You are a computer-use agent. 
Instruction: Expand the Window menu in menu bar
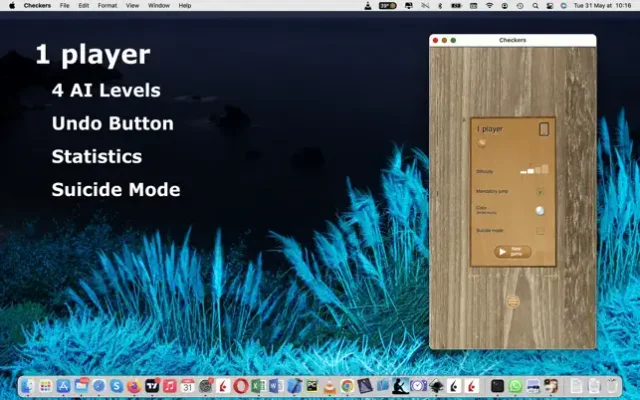point(158,6)
